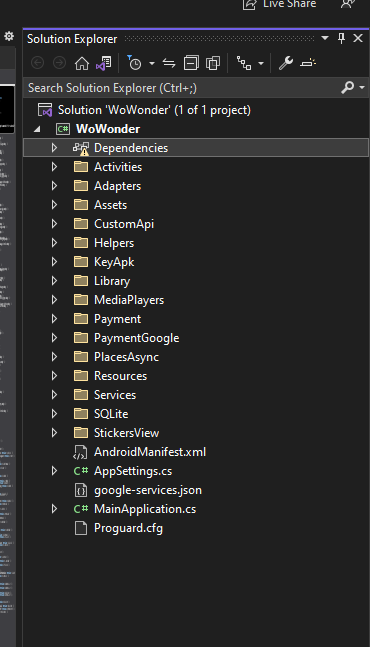
Task: Expand the Activities folder
Action: pos(54,167)
